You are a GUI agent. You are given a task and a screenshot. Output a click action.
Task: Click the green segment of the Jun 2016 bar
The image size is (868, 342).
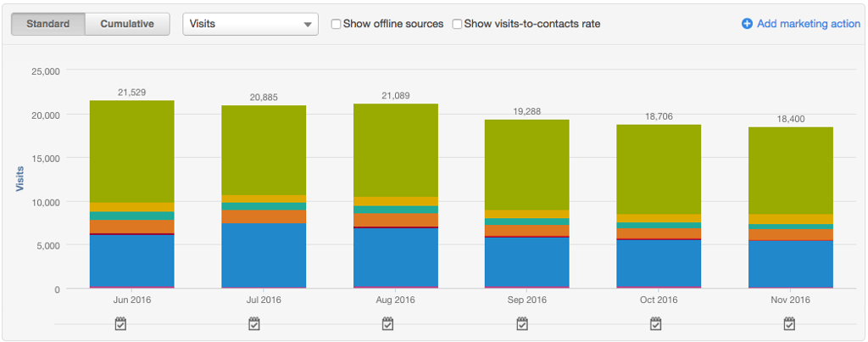click(131, 151)
